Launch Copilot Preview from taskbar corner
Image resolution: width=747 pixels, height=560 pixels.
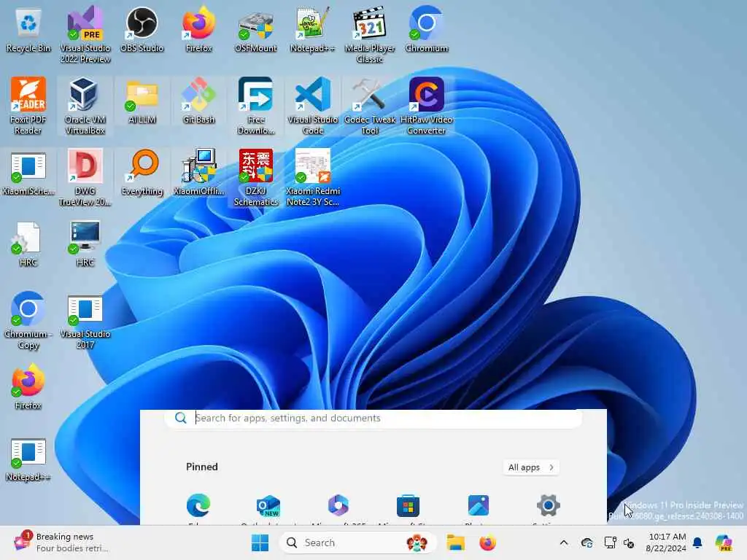click(724, 542)
